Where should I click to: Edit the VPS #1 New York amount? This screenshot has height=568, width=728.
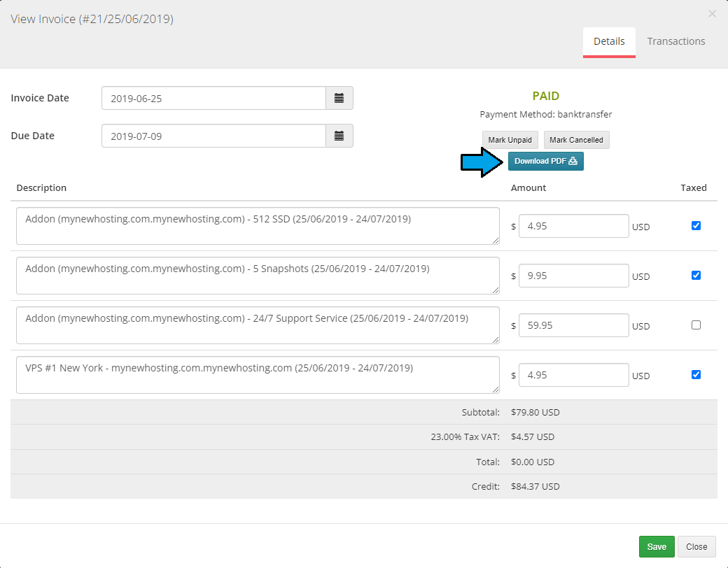(x=574, y=375)
